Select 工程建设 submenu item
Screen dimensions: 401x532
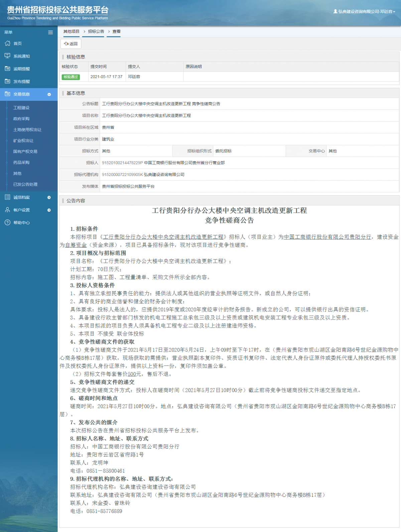(x=21, y=108)
